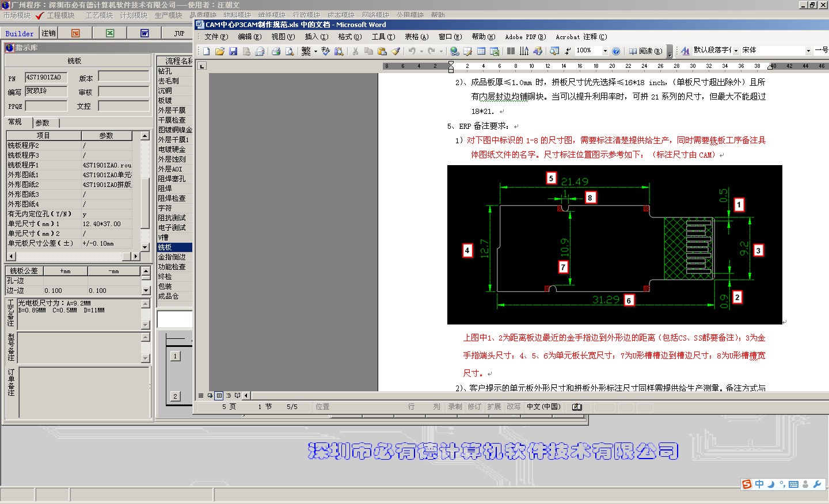Click the PowerPoint icon button beside 注销
This screenshot has height=504, width=829.
point(75,33)
